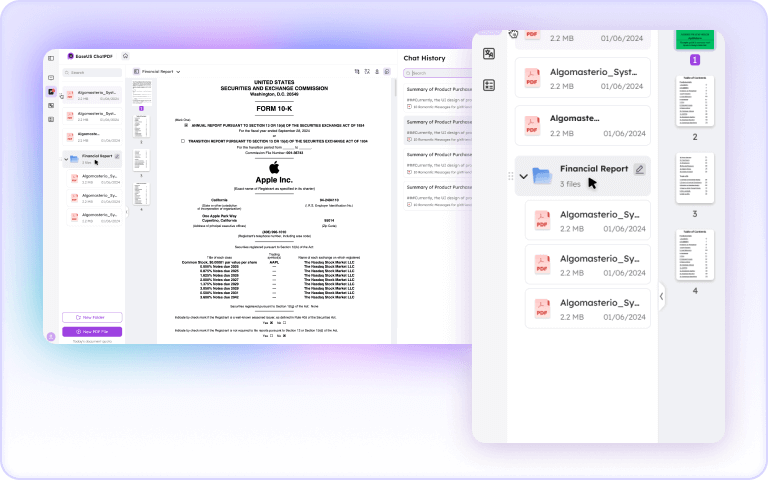The height and width of the screenshot is (480, 768).
Task: Open the last nested Algomasterio_Sy… in magnified panel
Action: pyautogui.click(x=588, y=309)
